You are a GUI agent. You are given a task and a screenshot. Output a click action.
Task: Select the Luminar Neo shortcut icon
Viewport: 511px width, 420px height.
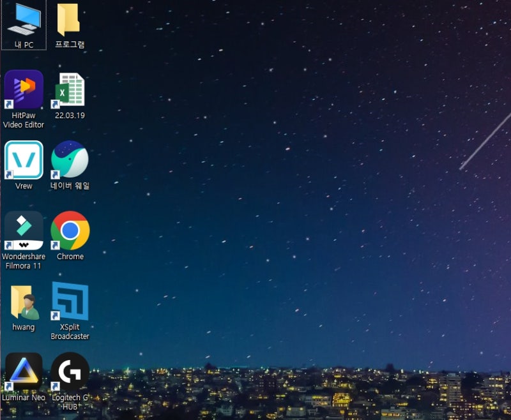coord(24,371)
